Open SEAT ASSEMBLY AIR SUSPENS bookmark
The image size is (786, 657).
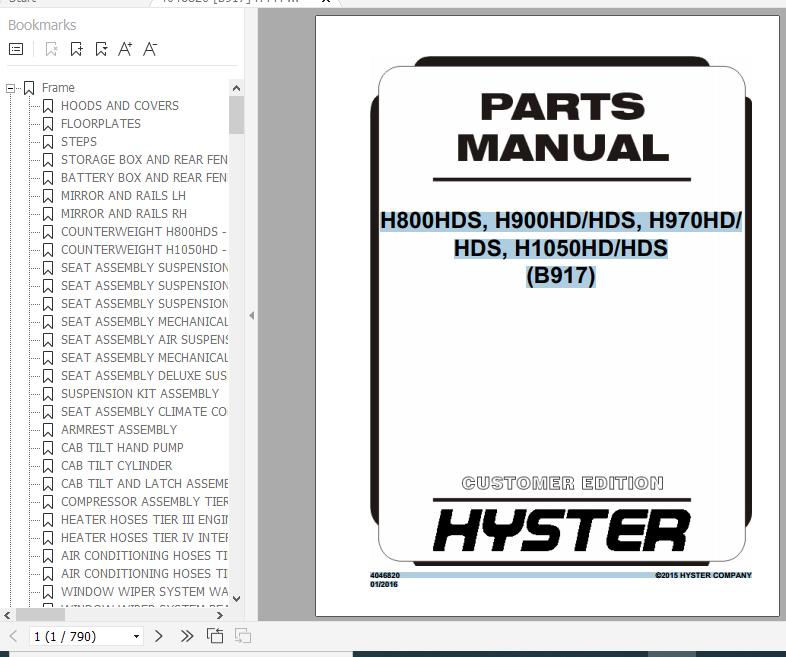[x=144, y=340]
